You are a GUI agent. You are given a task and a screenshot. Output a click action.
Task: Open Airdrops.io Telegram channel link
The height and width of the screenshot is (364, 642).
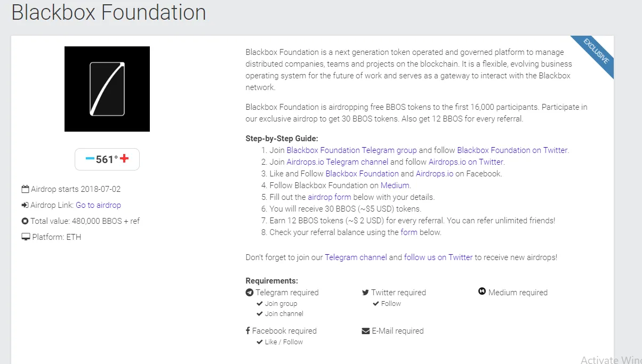[x=338, y=162]
